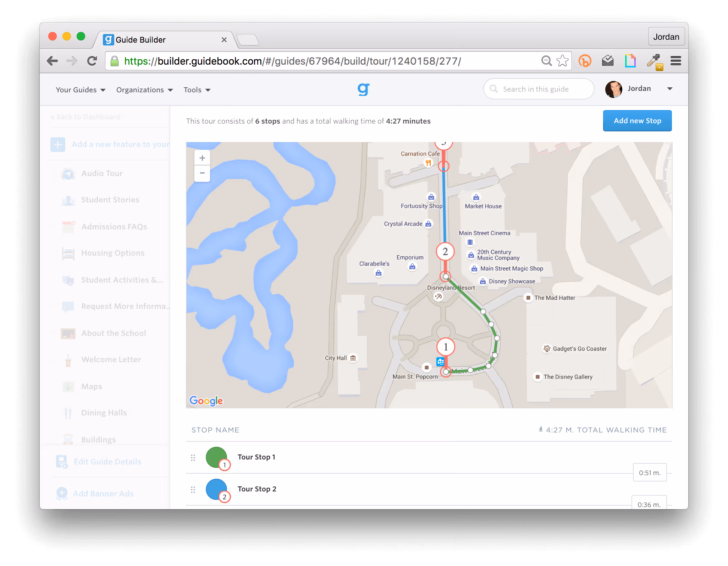Viewport: 728px width, 566px height.
Task: Click the Add Banner Ads ribbon icon
Action: click(x=62, y=494)
